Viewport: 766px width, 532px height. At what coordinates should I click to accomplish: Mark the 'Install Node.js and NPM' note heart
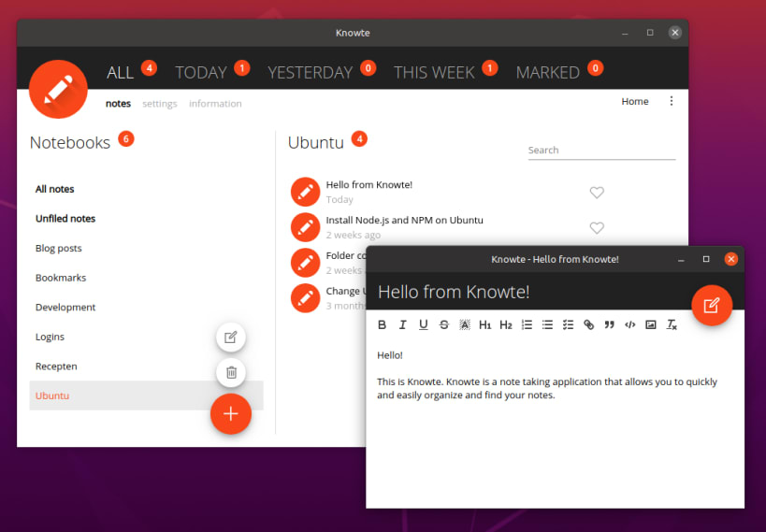[597, 227]
